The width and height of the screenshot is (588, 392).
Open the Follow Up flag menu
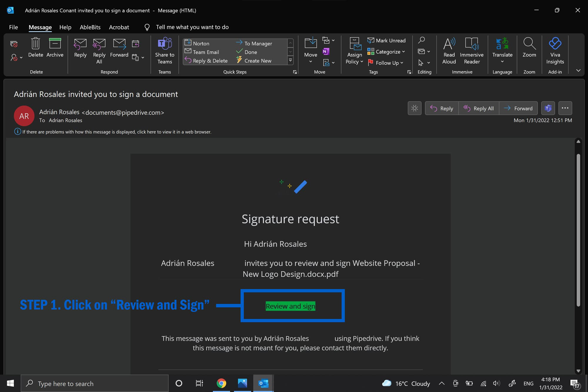click(x=385, y=63)
